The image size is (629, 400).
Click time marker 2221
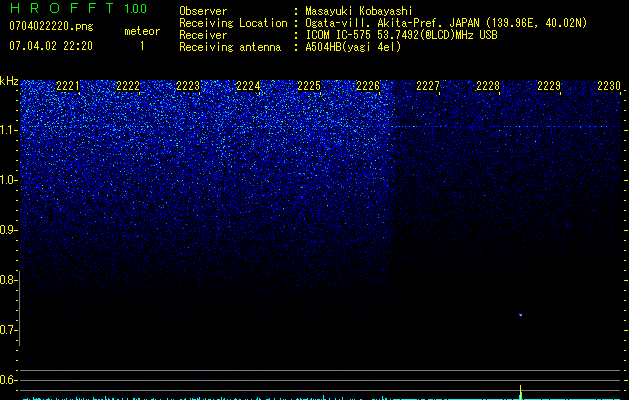68,86
